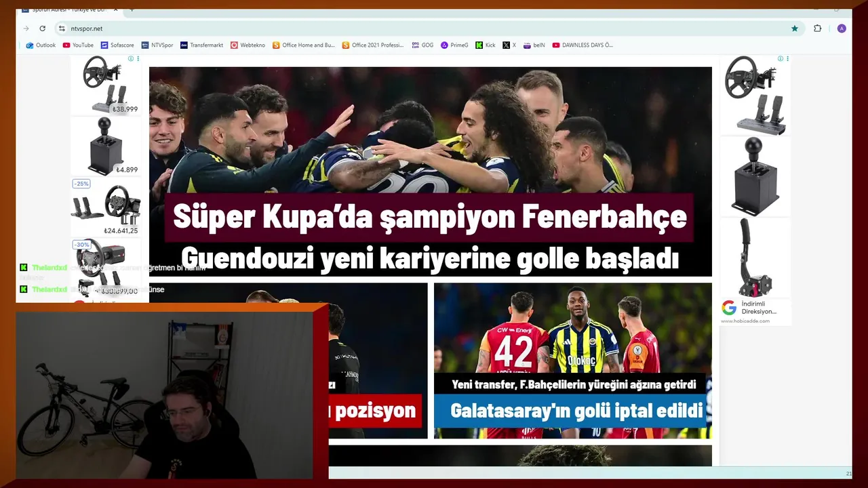Image resolution: width=868 pixels, height=488 pixels.
Task: Open site information icon in address bar
Action: coord(62,28)
